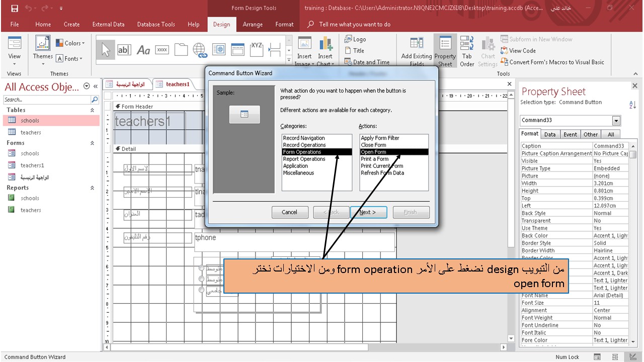
Task: Switch to Form View from status bar
Action: pos(597,357)
